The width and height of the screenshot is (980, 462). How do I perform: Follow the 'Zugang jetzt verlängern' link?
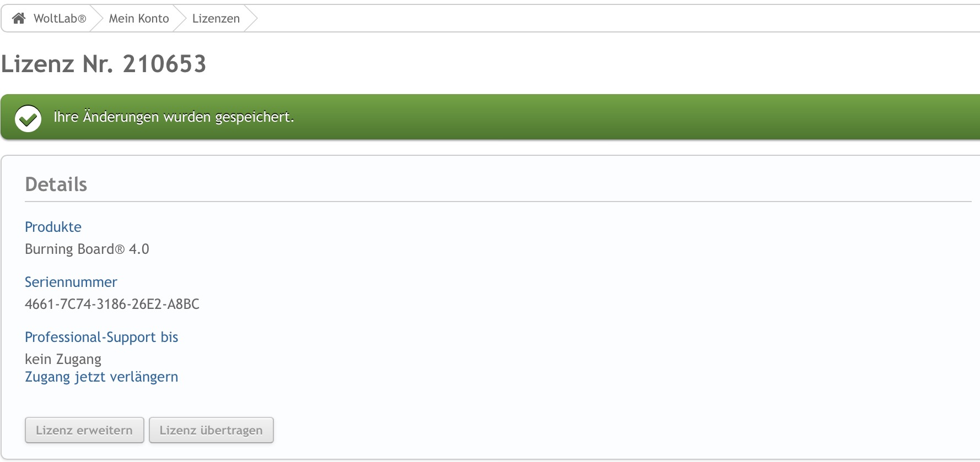click(101, 377)
